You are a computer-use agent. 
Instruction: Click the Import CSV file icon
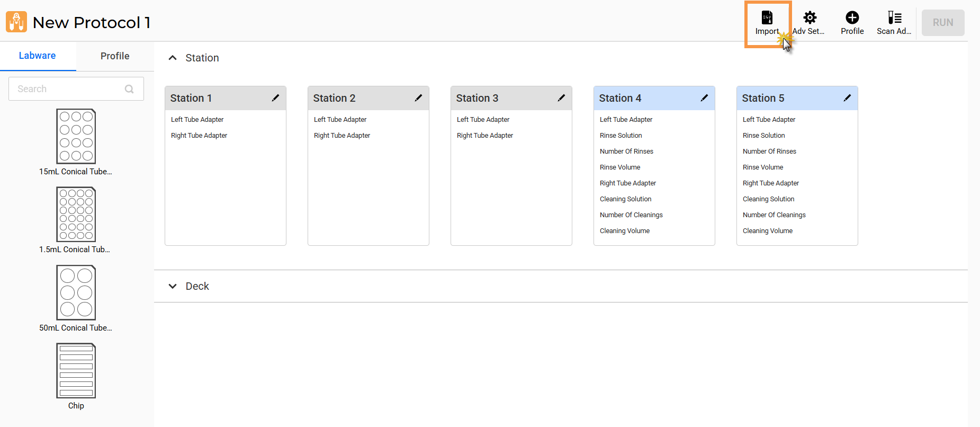767,18
